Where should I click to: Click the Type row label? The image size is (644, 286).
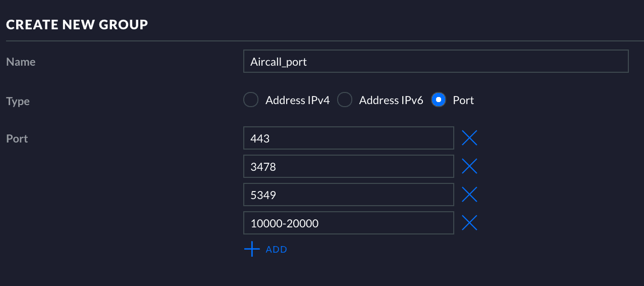[18, 102]
